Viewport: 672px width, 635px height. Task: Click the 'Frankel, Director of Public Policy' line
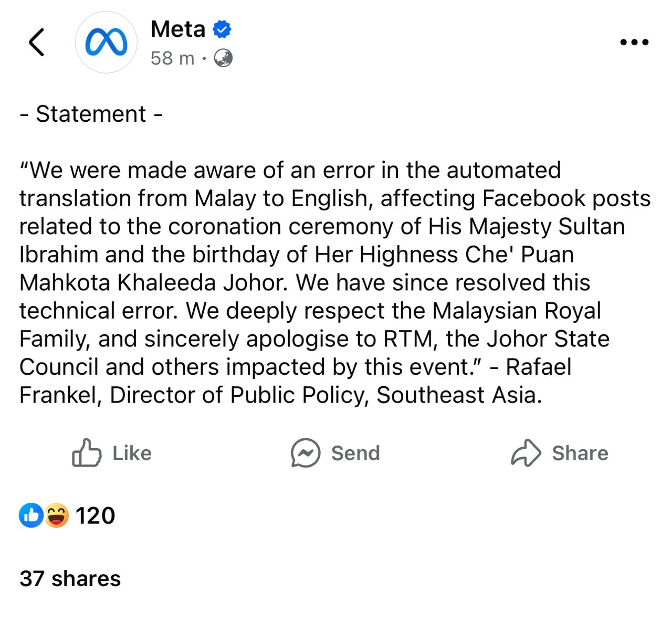(x=280, y=395)
